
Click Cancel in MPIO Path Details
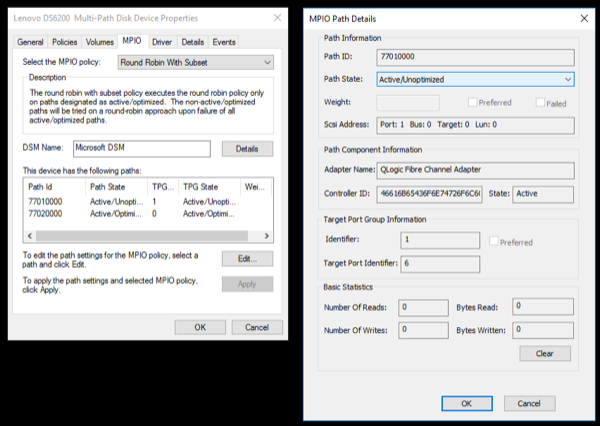[529, 403]
